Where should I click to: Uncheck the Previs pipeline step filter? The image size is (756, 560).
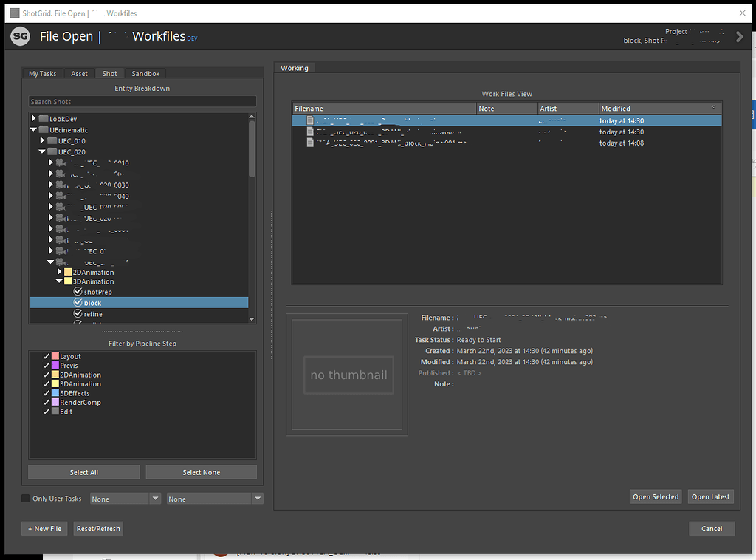tap(46, 365)
